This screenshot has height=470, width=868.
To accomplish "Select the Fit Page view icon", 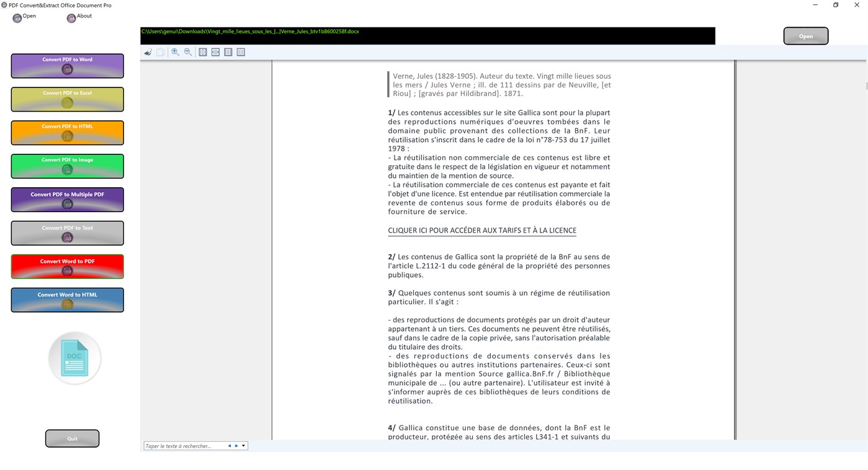I will (203, 52).
